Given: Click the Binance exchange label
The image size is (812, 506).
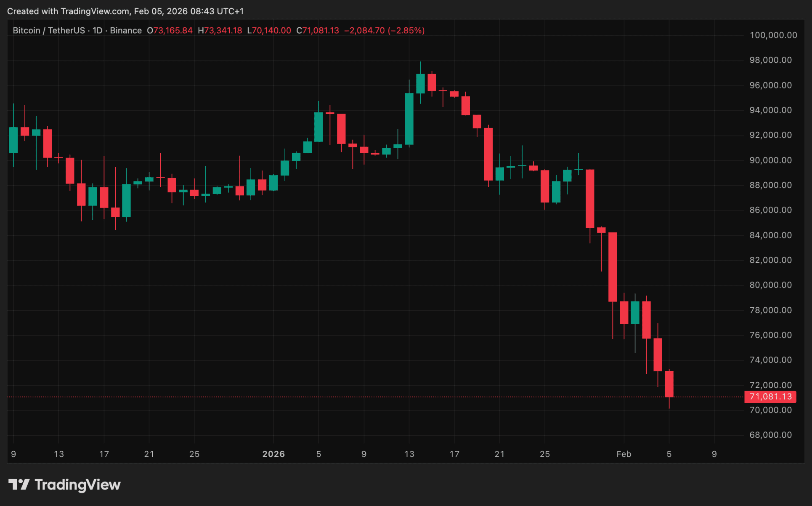Looking at the screenshot, I should tap(126, 31).
